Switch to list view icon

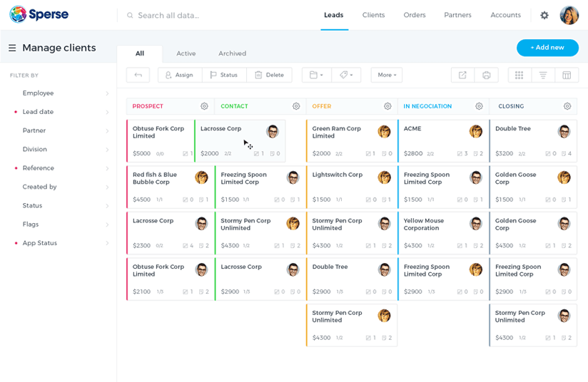coord(542,76)
